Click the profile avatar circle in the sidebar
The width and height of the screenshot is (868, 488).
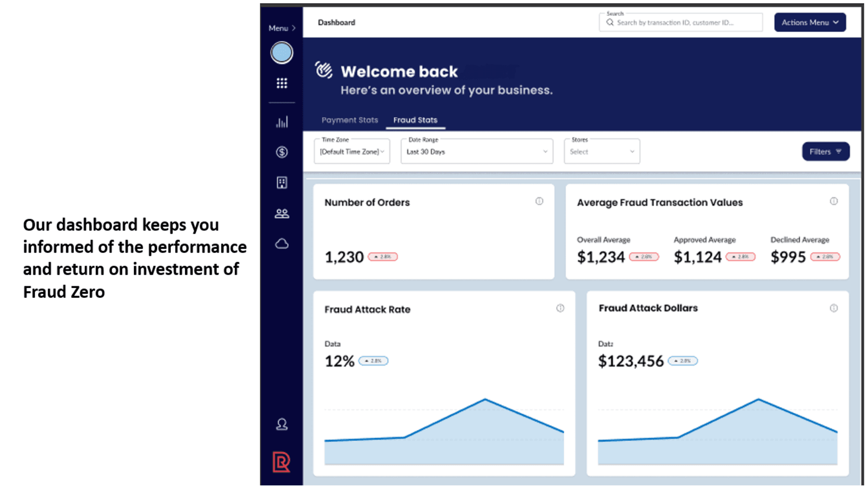[282, 53]
